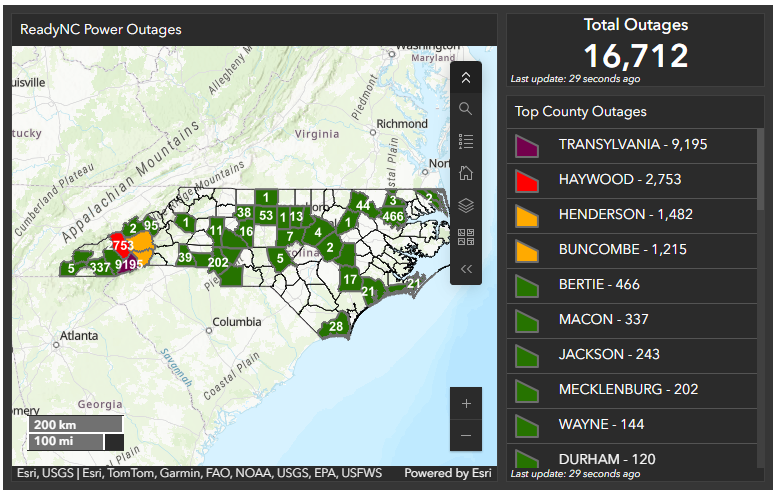Click the Powered by Esri link
Viewport: 782px width, 495px height.
coord(448,473)
